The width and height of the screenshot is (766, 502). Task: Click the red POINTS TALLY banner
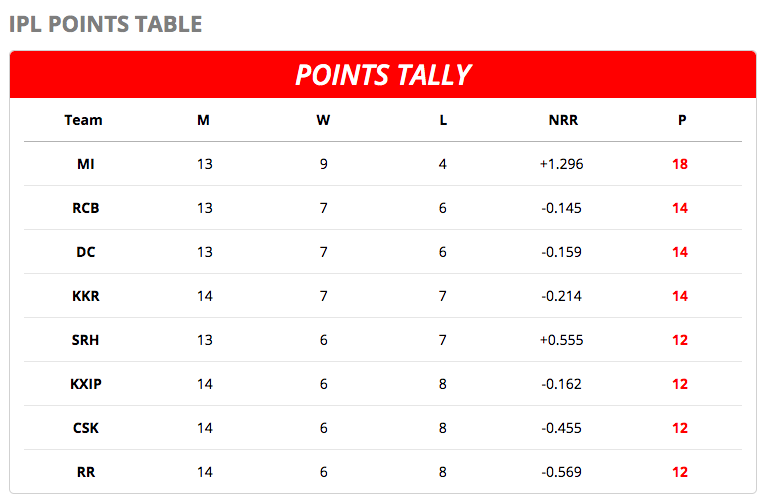382,75
